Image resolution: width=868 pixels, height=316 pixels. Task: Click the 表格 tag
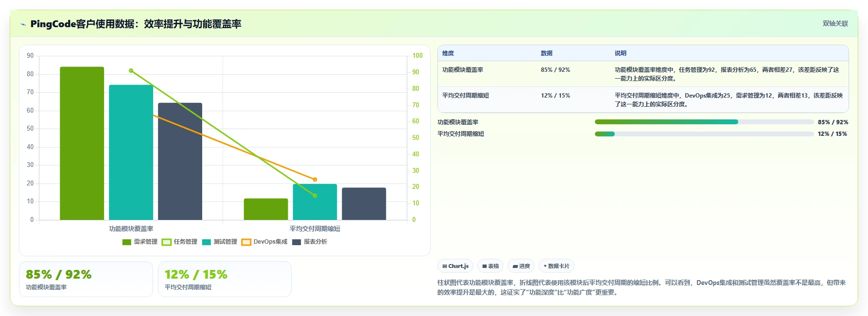coord(490,266)
